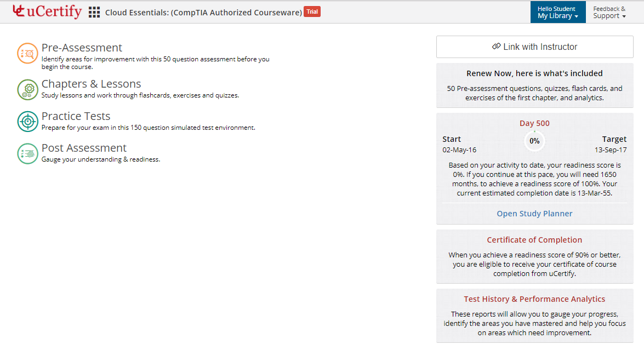
Task: Go to Chapters & Lessons heading
Action: coord(91,84)
